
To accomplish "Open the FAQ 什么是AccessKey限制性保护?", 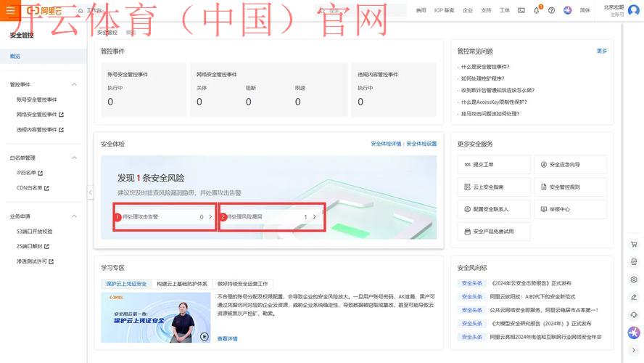I will click(494, 102).
